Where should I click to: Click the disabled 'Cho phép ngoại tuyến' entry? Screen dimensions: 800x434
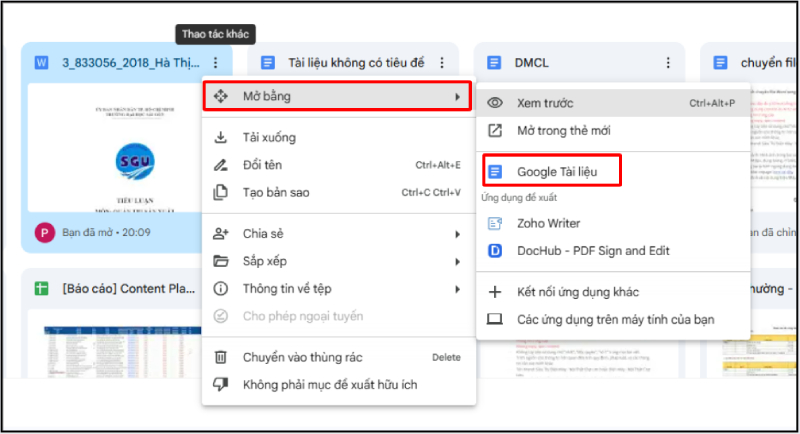pyautogui.click(x=339, y=316)
